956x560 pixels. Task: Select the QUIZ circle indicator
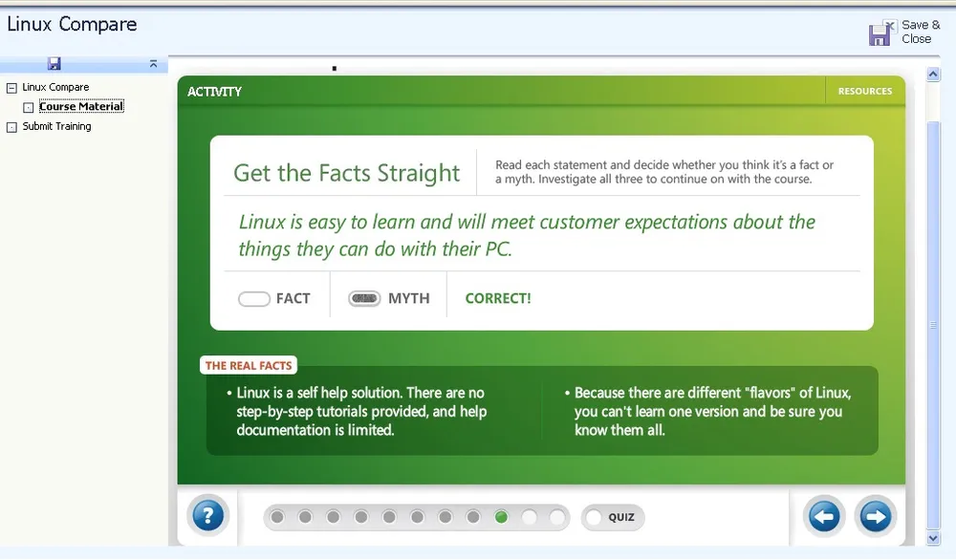point(594,518)
